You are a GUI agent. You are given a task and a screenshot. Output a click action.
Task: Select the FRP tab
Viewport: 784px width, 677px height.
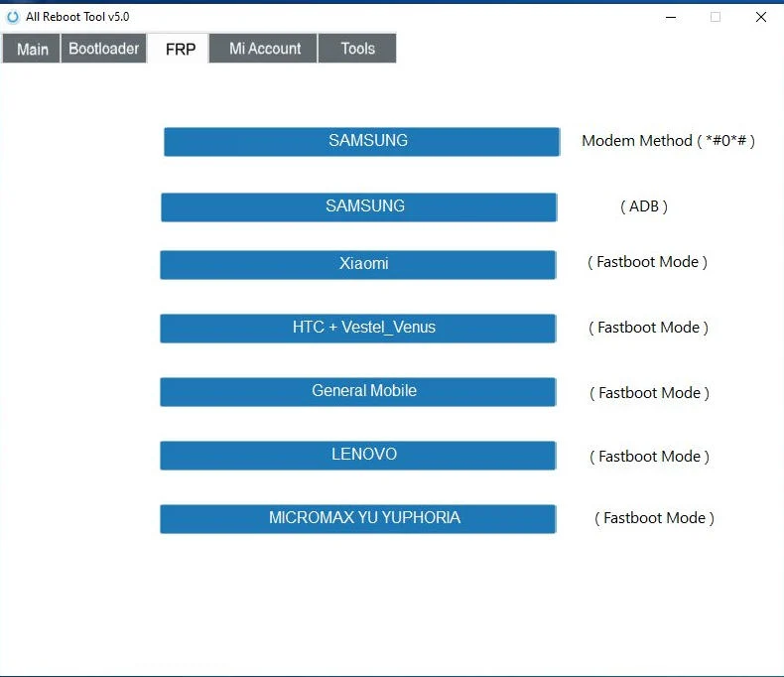point(180,49)
